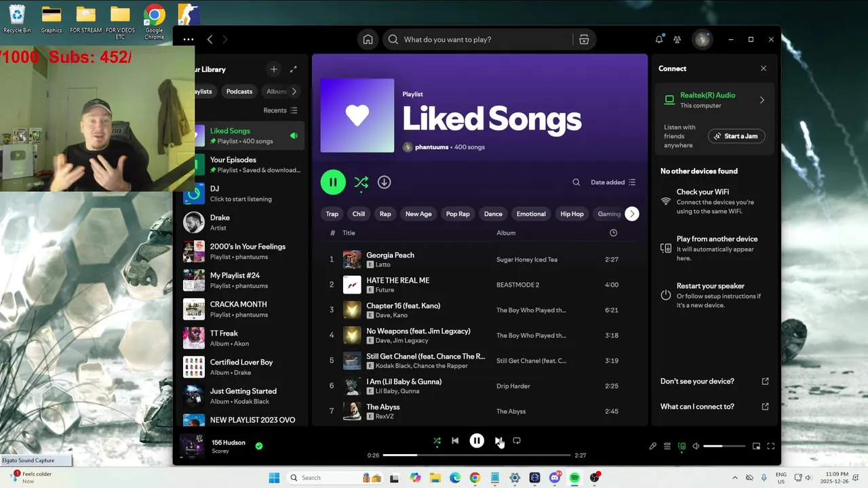Screen dimensions: 868x488
Task: Open the Date added sort dropdown
Action: pyautogui.click(x=613, y=182)
